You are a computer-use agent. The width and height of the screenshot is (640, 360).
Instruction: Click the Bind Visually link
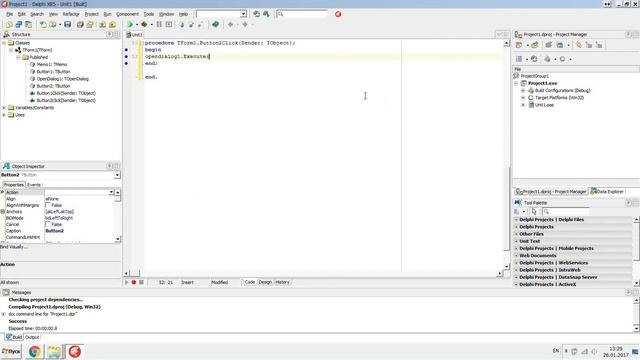13,247
